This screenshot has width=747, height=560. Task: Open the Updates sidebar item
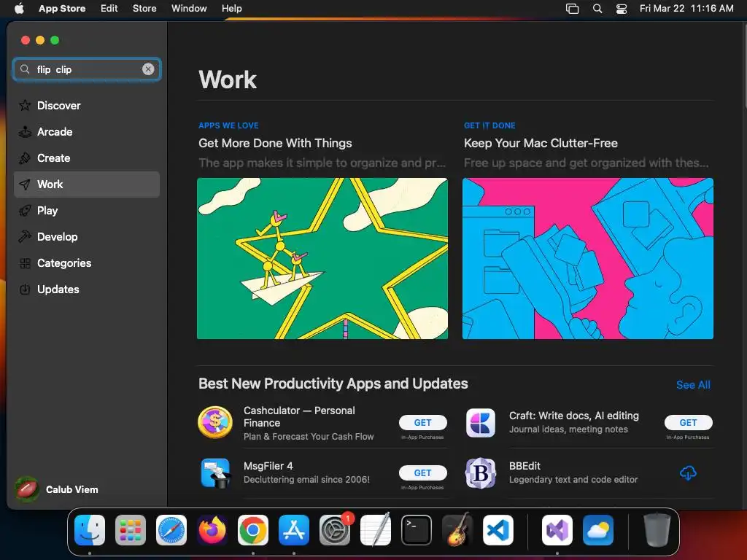87,289
